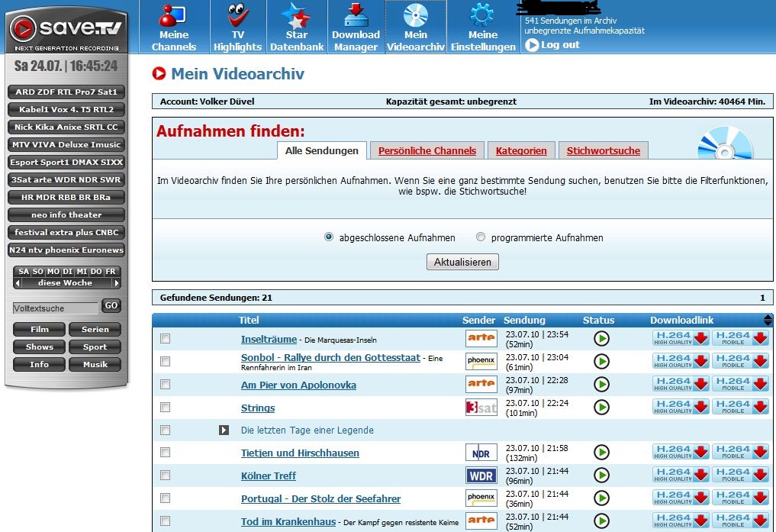Play Am Pier von Apolonovka recording
776x532 pixels.
601,385
